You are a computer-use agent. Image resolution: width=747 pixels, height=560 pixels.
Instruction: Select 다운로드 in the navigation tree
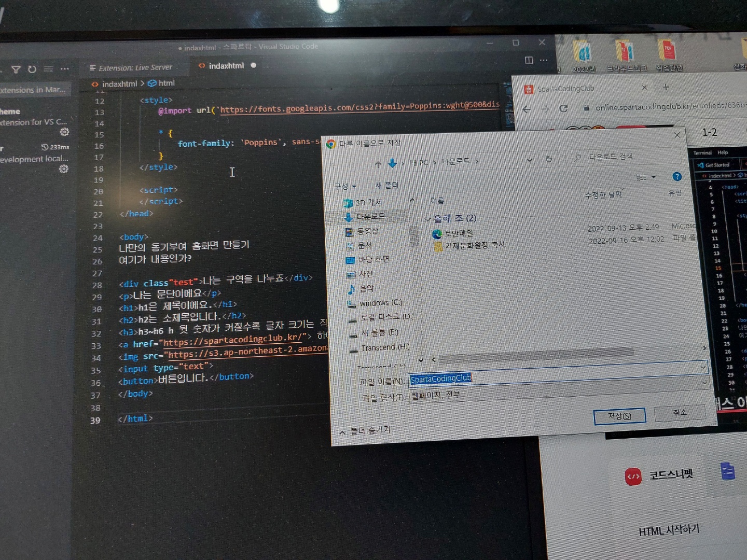click(365, 216)
